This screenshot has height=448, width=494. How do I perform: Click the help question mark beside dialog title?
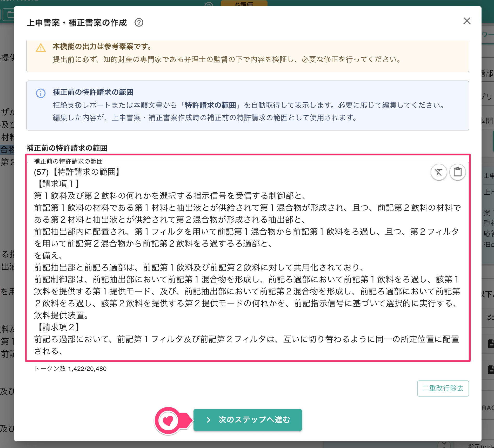tap(139, 23)
